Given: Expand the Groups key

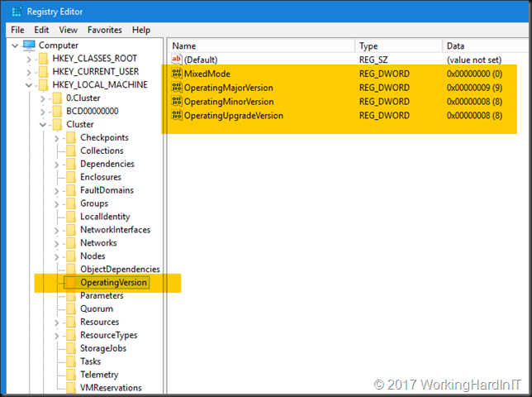Looking at the screenshot, I should click(57, 204).
